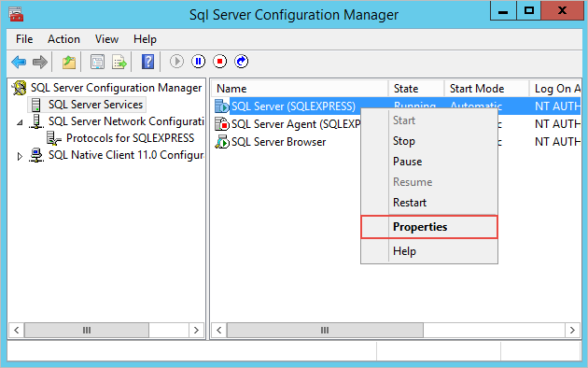Click the red Stop Service toolbar button
Image resolution: width=588 pixels, height=368 pixels.
pyautogui.click(x=219, y=61)
